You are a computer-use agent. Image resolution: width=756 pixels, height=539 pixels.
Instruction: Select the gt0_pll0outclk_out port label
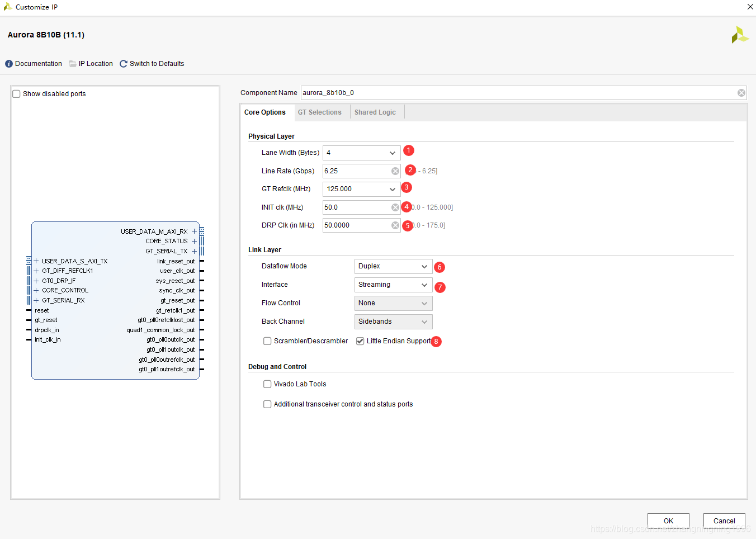(171, 339)
